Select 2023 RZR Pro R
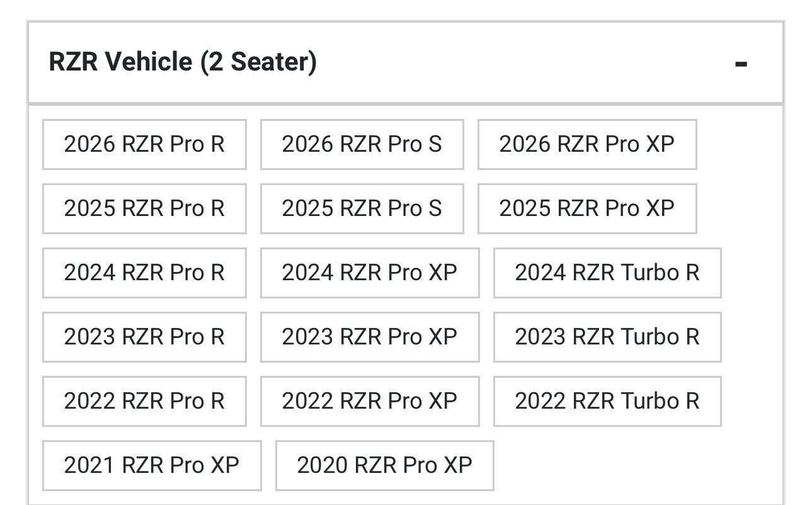The width and height of the screenshot is (812, 505). click(144, 337)
